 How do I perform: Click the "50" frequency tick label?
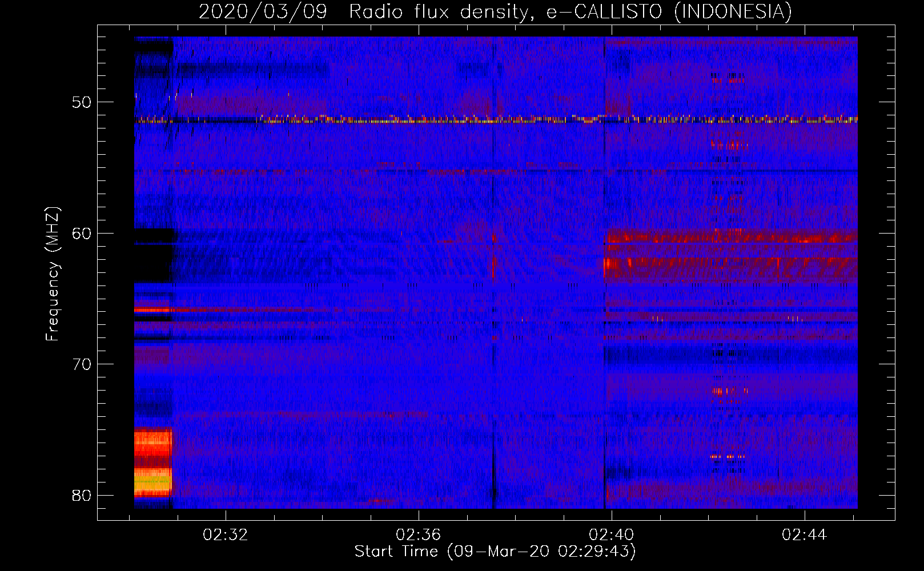(82, 103)
